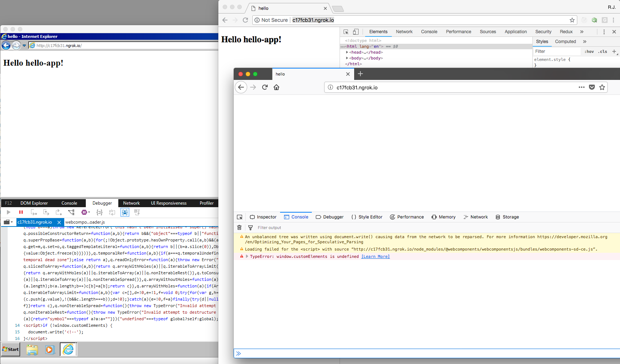Activate Firefox inspector element picker icon
620x364 pixels.
click(x=240, y=217)
